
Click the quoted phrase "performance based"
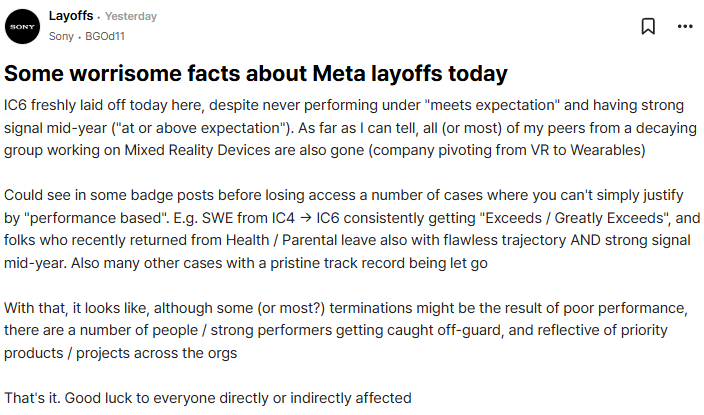point(97,218)
